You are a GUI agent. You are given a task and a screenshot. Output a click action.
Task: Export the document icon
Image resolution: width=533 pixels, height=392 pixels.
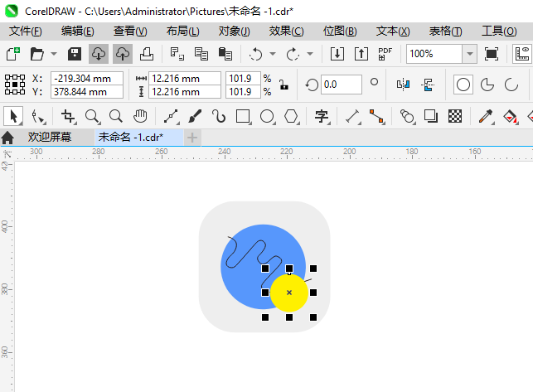(361, 54)
